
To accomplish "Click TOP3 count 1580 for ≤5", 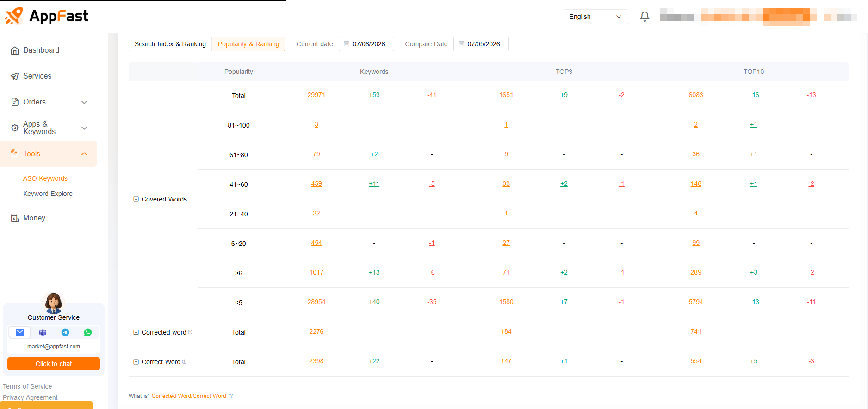I will coord(506,302).
